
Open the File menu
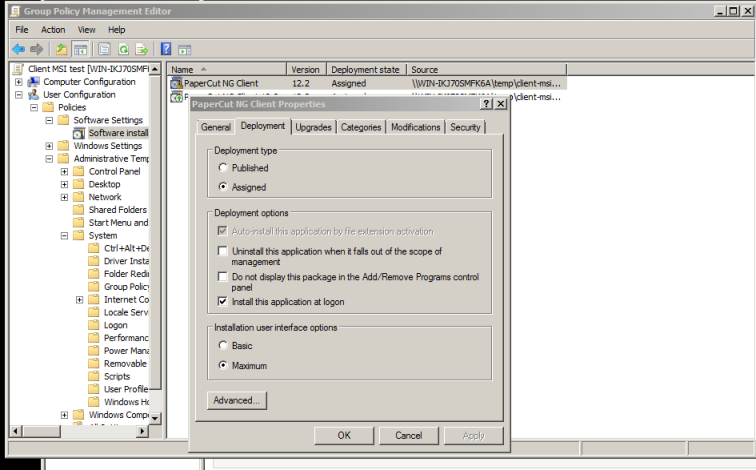pyautogui.click(x=22, y=30)
